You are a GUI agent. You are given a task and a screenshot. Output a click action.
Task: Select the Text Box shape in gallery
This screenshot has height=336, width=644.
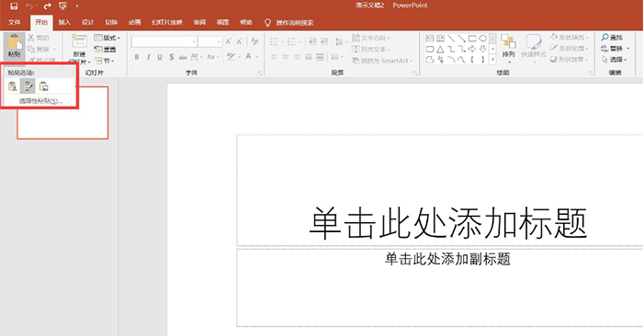pyautogui.click(x=430, y=39)
